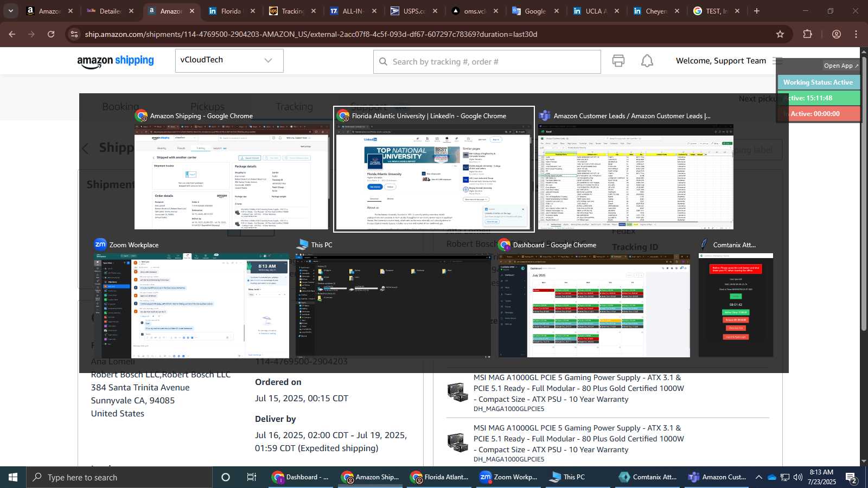
Task: Click the address bar URL
Action: tap(311, 34)
